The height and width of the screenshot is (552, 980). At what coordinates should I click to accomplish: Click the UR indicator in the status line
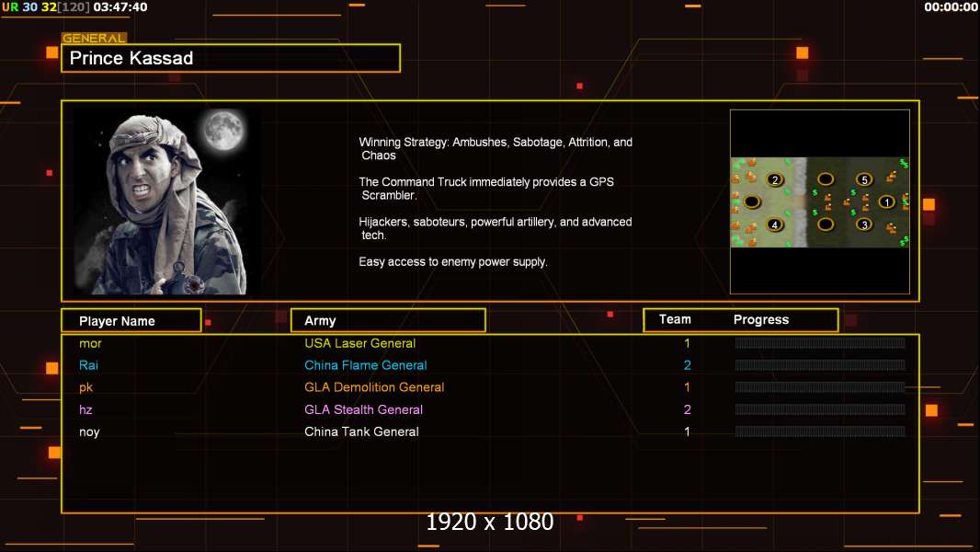10,6
